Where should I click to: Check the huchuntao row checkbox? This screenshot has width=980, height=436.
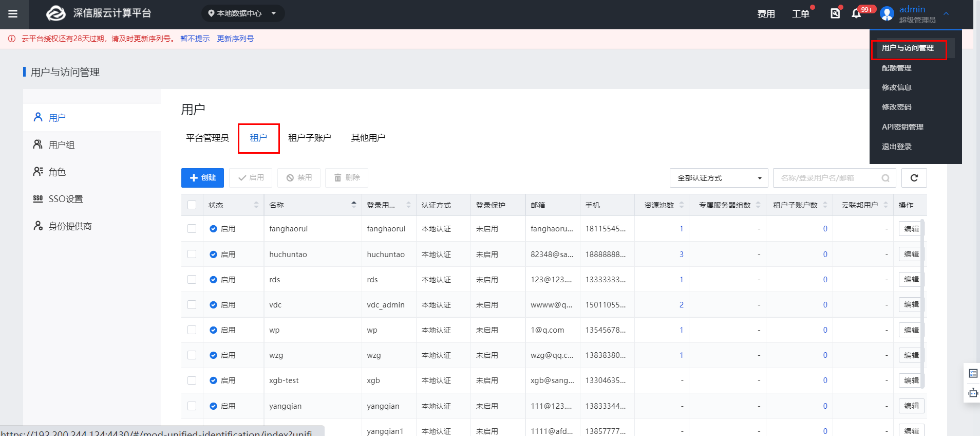192,254
